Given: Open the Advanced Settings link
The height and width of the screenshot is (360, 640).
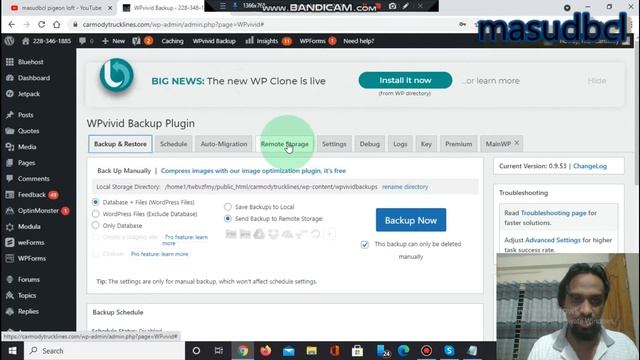Looking at the screenshot, I should click(x=553, y=240).
